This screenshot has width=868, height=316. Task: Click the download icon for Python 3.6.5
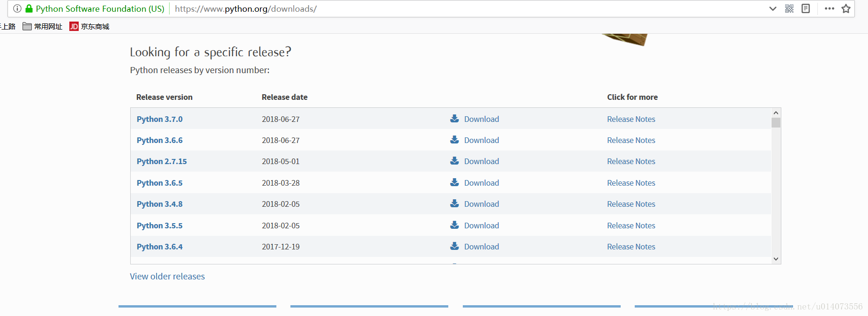[454, 182]
